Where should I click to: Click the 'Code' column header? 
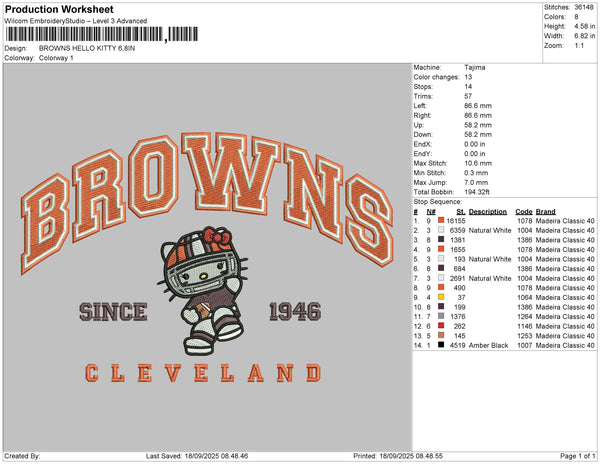coord(523,212)
